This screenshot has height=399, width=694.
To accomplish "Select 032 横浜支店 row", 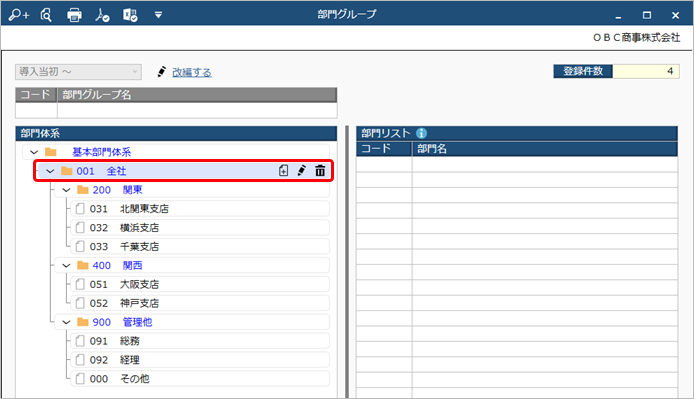I will click(x=200, y=228).
